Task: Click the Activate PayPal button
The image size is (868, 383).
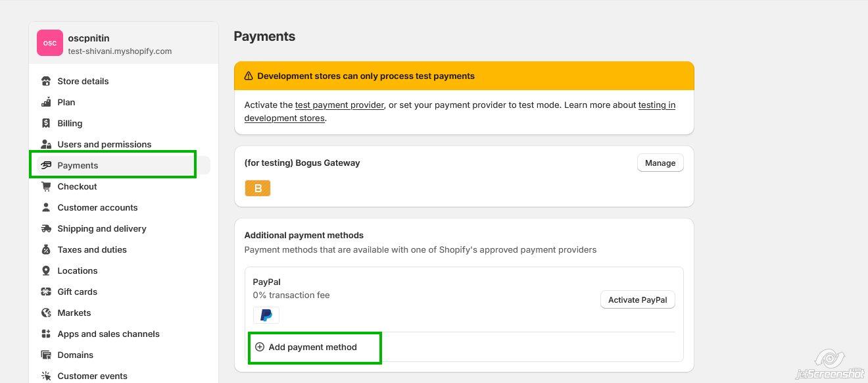Action: click(x=637, y=300)
